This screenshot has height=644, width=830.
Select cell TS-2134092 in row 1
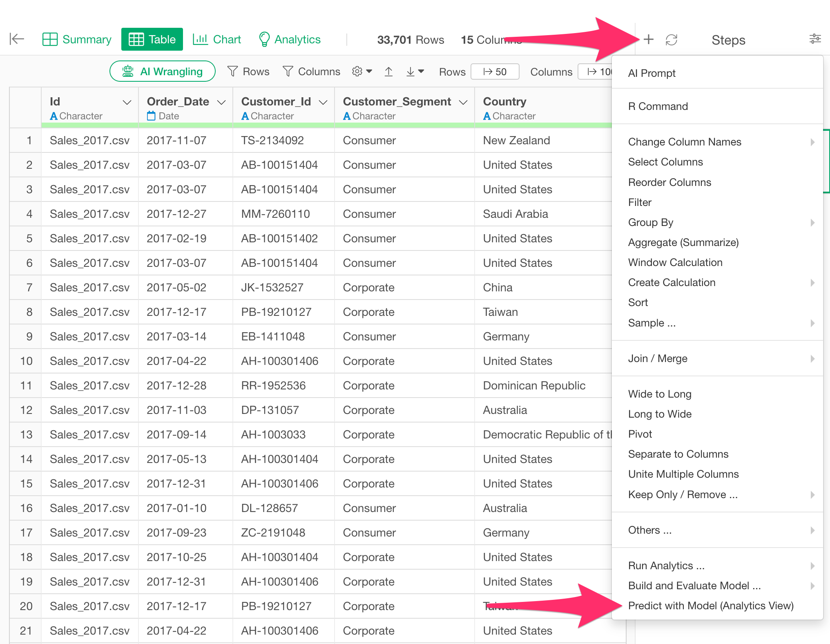click(x=283, y=140)
